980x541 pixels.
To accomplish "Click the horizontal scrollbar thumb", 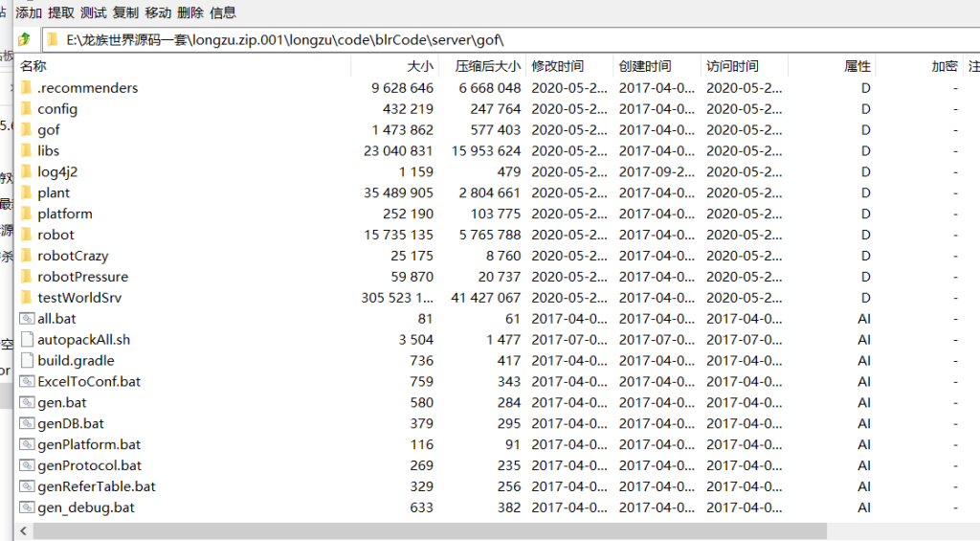I will (430, 531).
